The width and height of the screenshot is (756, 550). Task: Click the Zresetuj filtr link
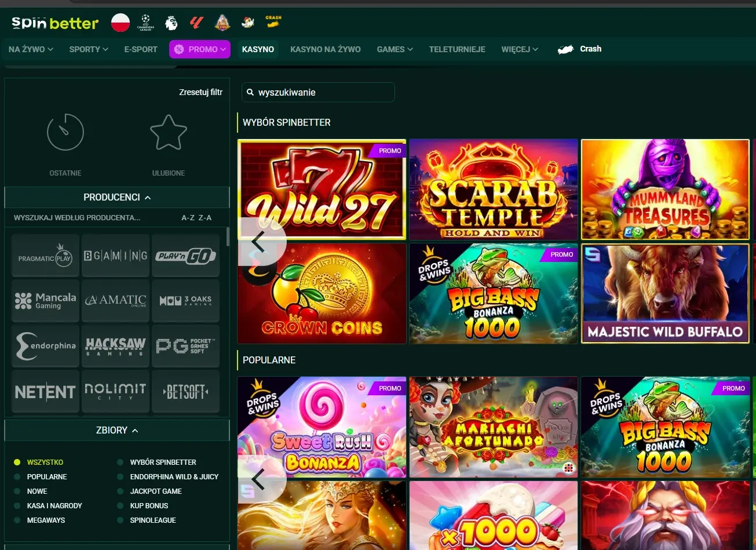click(x=201, y=92)
